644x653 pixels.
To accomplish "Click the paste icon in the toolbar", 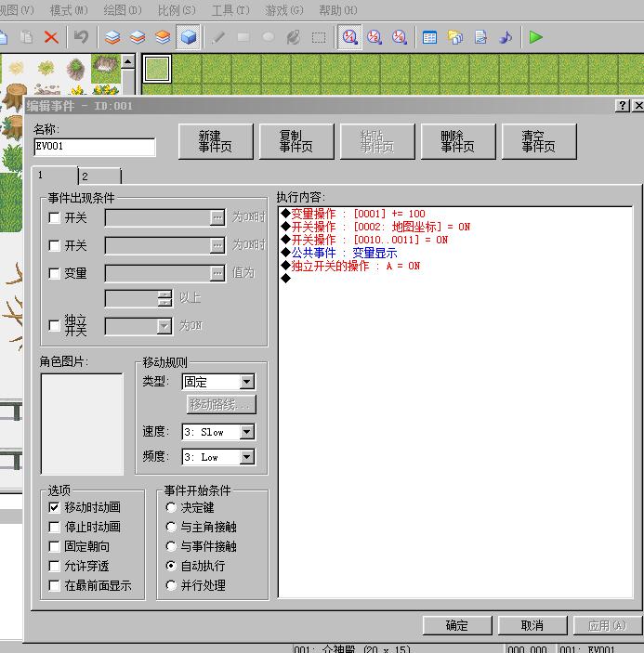I will coord(27,37).
